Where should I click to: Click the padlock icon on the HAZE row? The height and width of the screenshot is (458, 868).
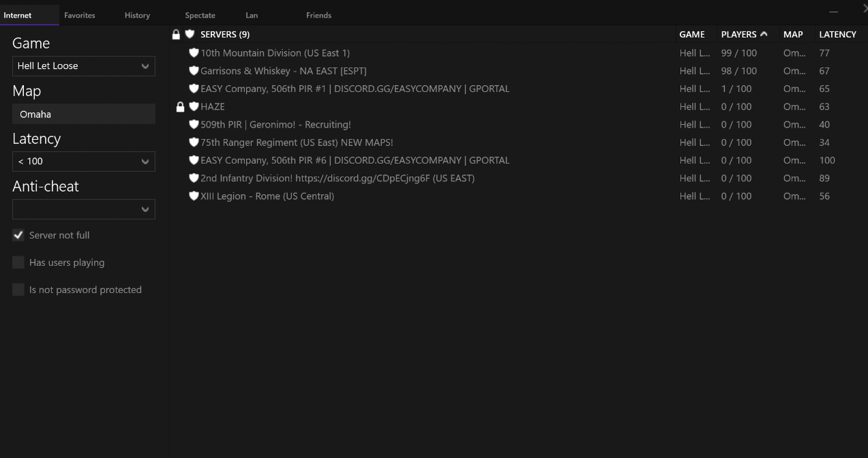(x=180, y=107)
